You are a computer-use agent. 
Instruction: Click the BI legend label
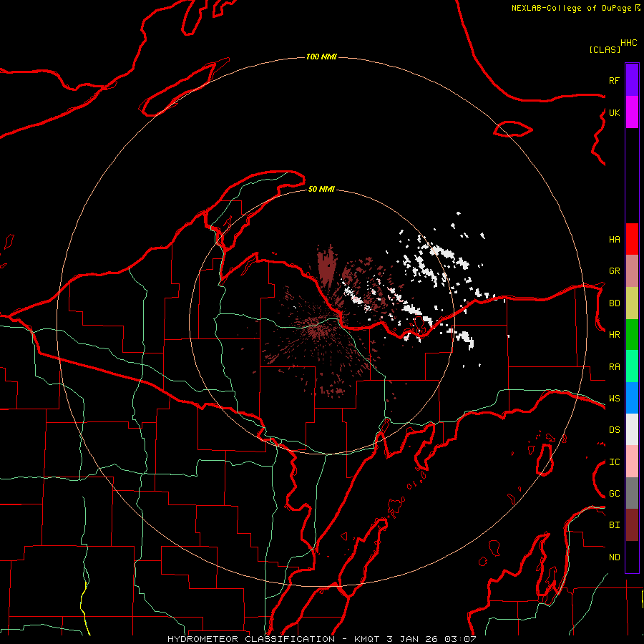(614, 525)
